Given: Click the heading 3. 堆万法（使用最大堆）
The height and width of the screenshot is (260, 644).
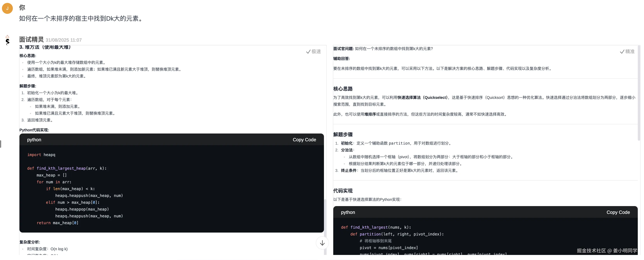Looking at the screenshot, I should click(x=45, y=47).
